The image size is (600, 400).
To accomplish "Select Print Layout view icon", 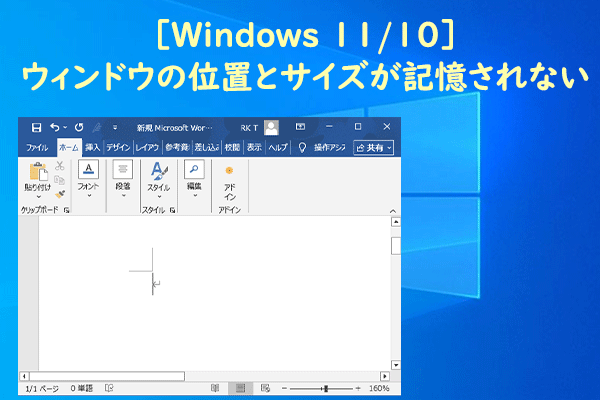I will point(240,389).
